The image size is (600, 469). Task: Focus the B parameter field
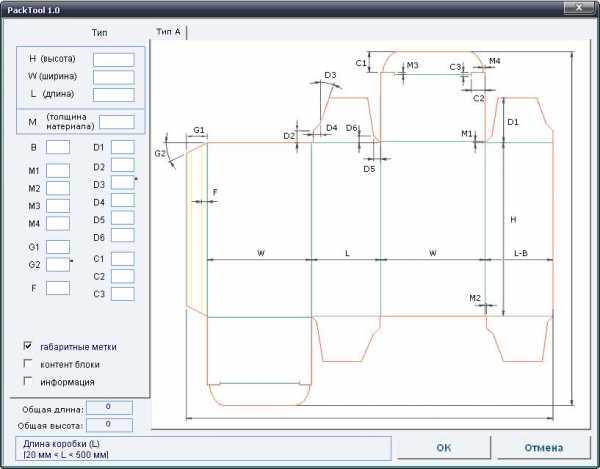tap(58, 148)
